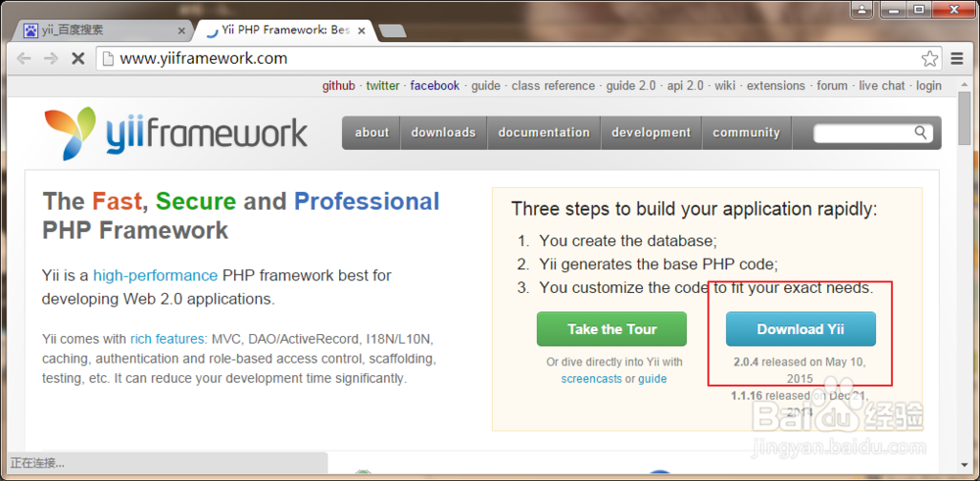Click scrollbar down arrow
Image resolution: width=980 pixels, height=481 pixels.
(964, 464)
